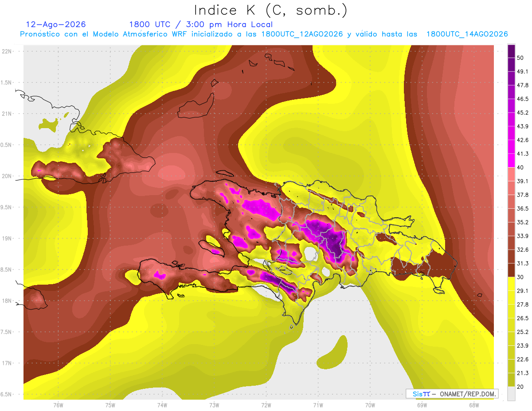The image size is (532, 411).
Task: Select the colorbar label '21.3'
Action: (x=523, y=373)
